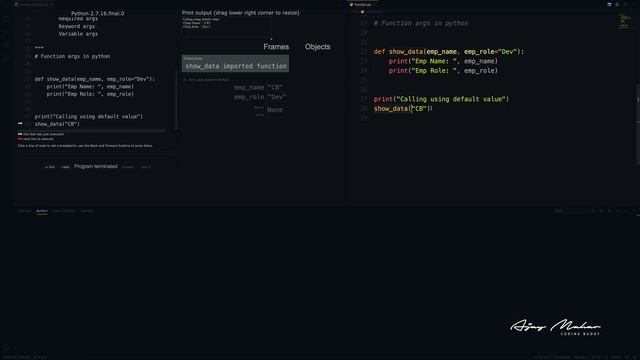Click editor line print("Emp Name: ", emp_name)
This screenshot has width=640, height=360.
point(443,61)
